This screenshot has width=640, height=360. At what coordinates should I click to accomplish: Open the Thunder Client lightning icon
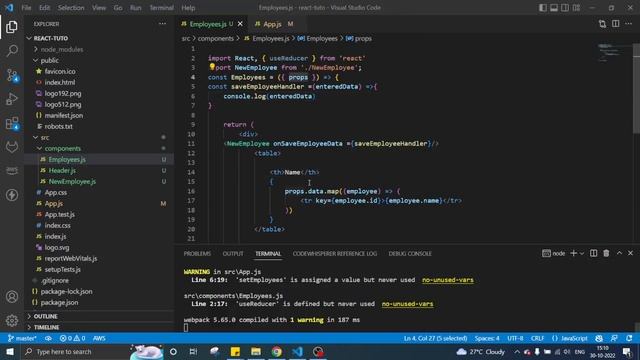tap(12, 195)
